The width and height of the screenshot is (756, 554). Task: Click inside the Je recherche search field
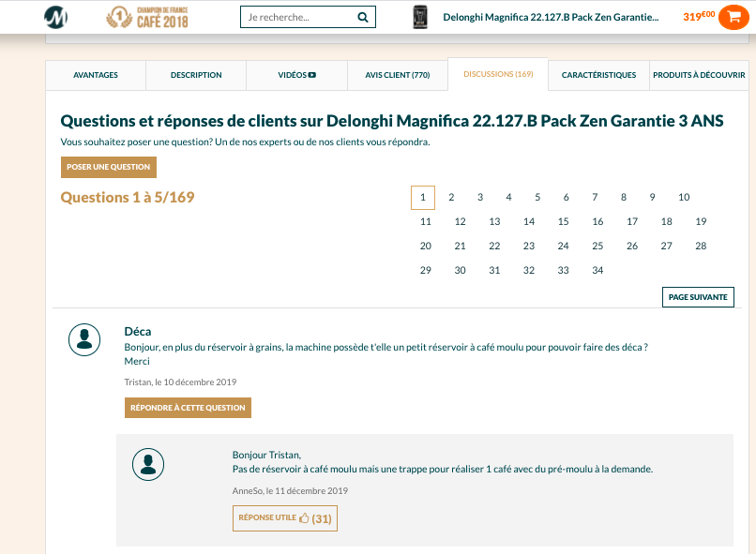pyautogui.click(x=295, y=17)
